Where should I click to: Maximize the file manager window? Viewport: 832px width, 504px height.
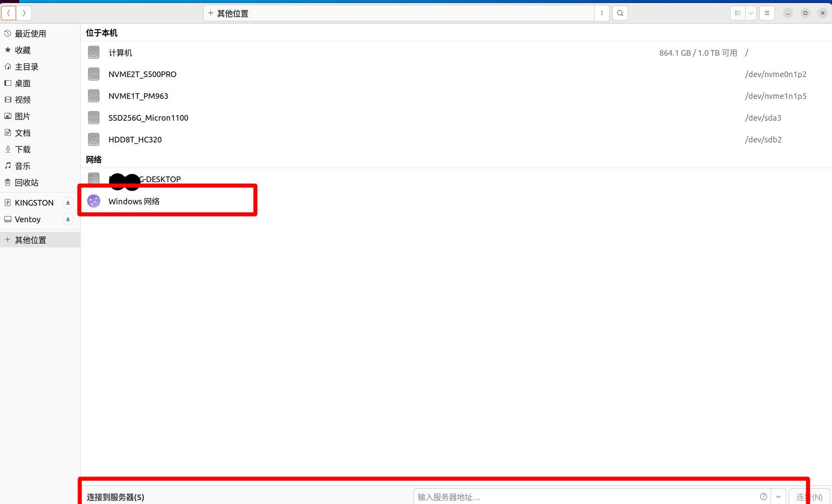click(x=805, y=13)
